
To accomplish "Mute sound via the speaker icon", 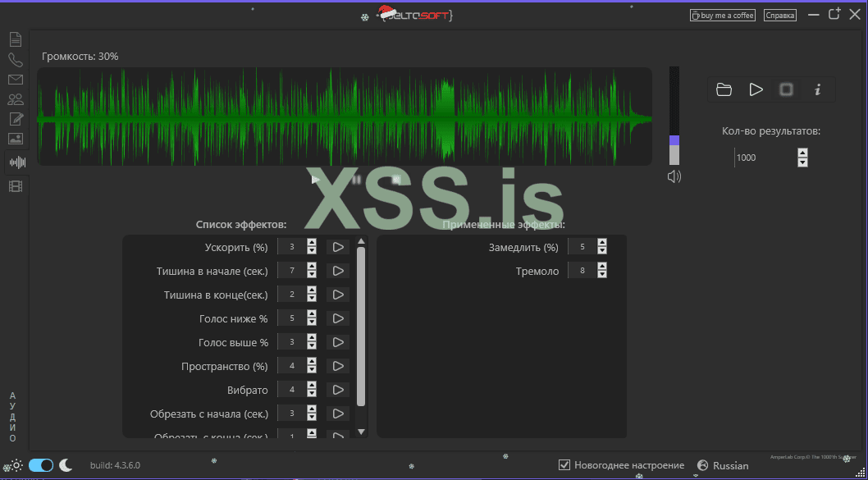I will (x=674, y=176).
